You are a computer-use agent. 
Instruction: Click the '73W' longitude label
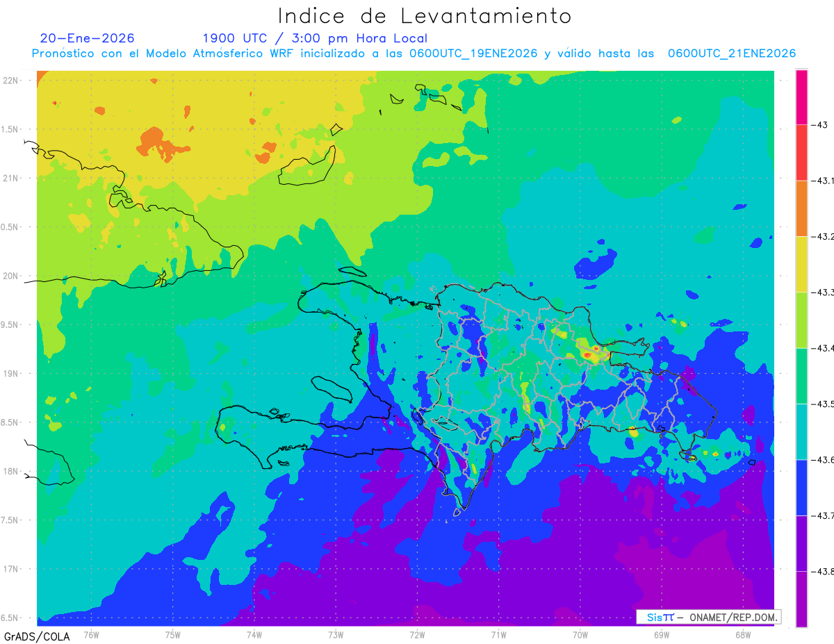click(x=336, y=635)
